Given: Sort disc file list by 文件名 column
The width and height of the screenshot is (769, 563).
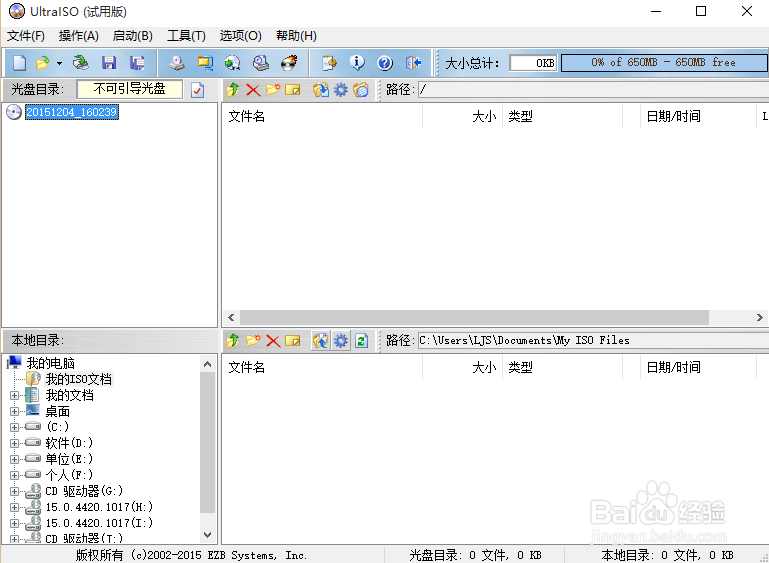Looking at the screenshot, I should click(322, 116).
